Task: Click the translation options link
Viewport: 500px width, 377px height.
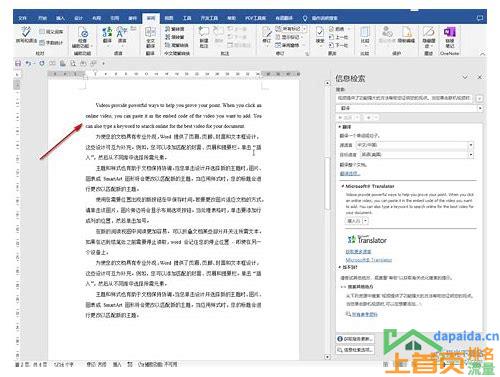Action: pyautogui.click(x=350, y=173)
